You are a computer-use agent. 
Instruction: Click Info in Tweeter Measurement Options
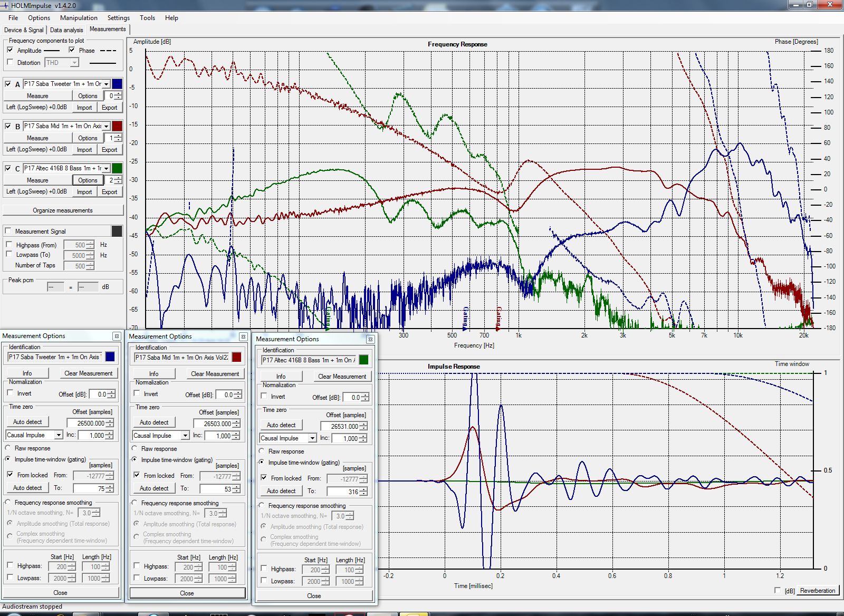[x=27, y=373]
